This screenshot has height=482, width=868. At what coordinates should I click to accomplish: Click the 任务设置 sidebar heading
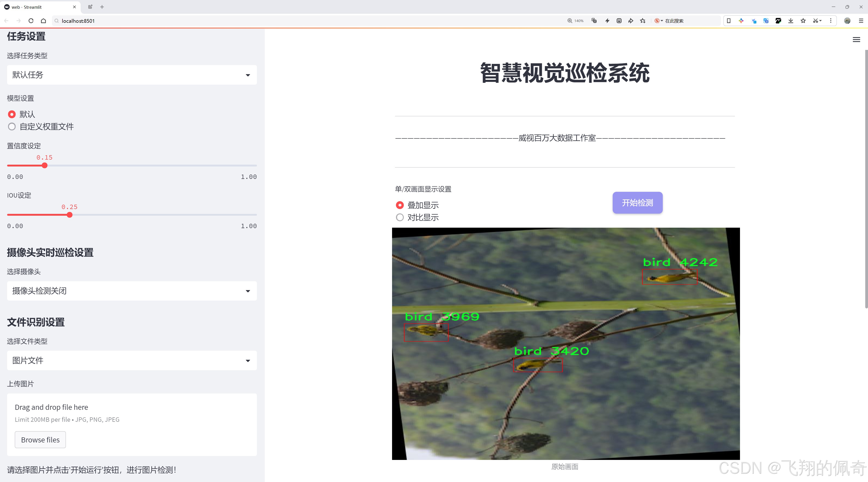point(26,36)
